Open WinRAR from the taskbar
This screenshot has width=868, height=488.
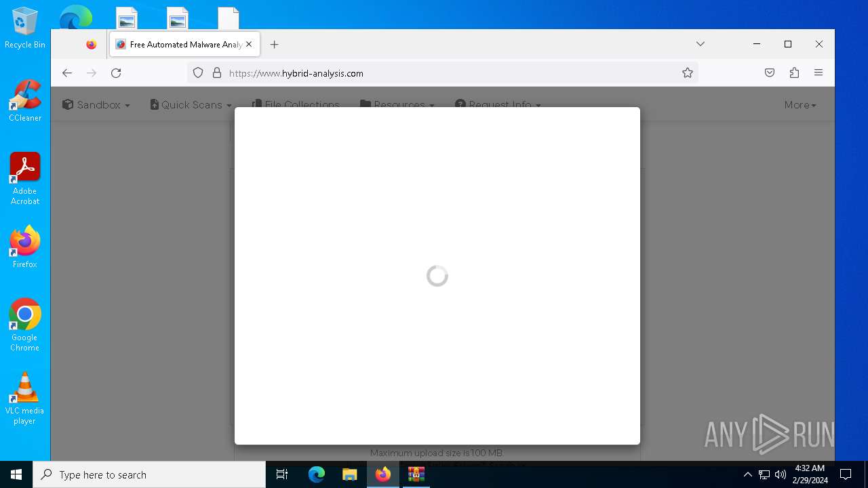coord(416,474)
